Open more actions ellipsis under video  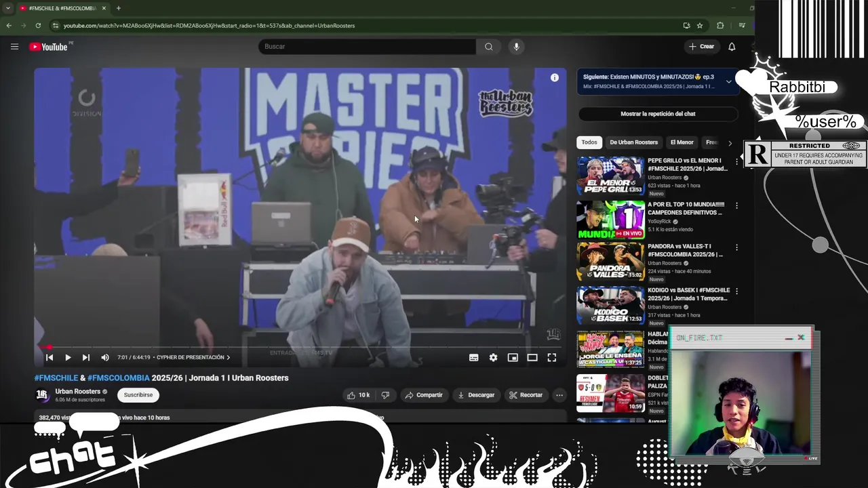559,395
